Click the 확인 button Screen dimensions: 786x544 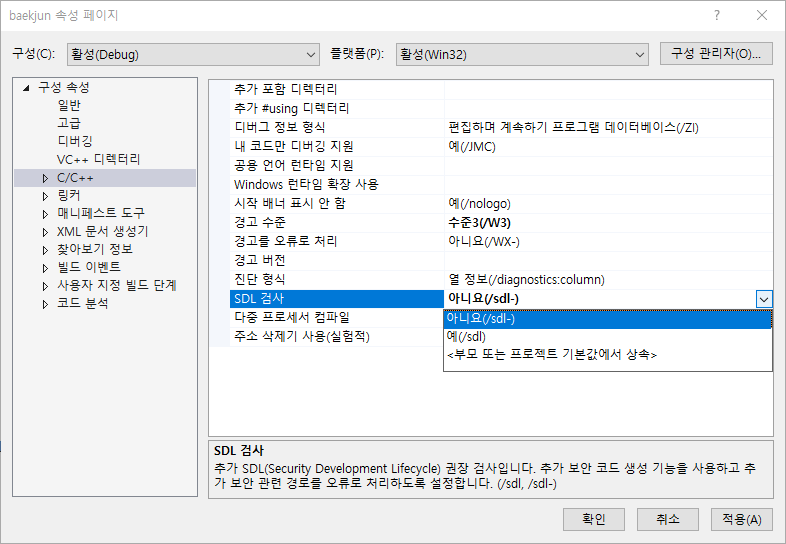pyautogui.click(x=594, y=519)
